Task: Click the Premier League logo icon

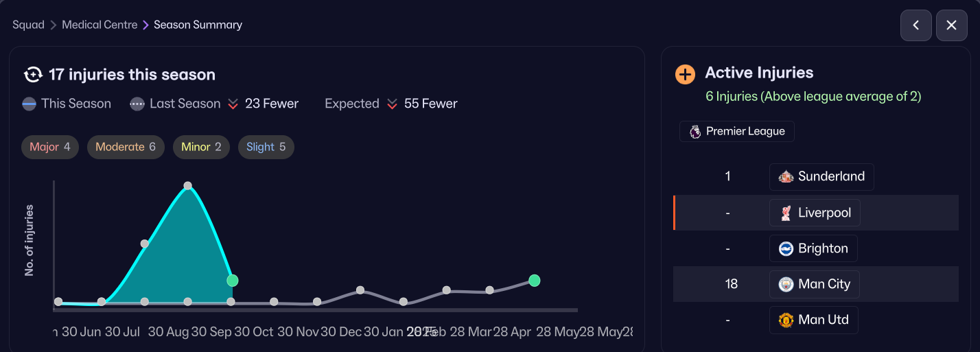Action: (x=695, y=132)
